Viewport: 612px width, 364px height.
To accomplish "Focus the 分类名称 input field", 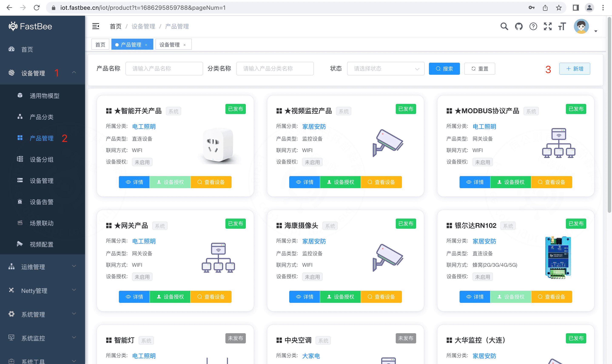I will point(275,68).
